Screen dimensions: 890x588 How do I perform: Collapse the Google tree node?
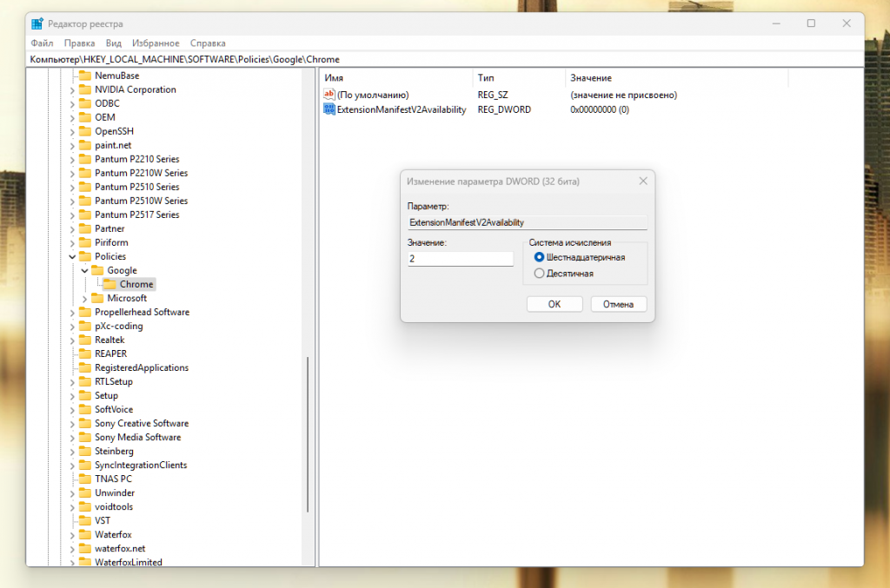pyautogui.click(x=84, y=270)
